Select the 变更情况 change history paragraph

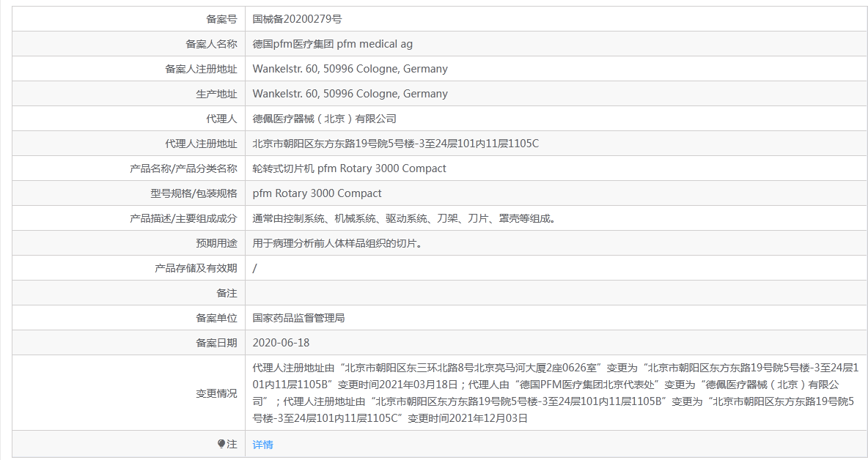(x=555, y=393)
